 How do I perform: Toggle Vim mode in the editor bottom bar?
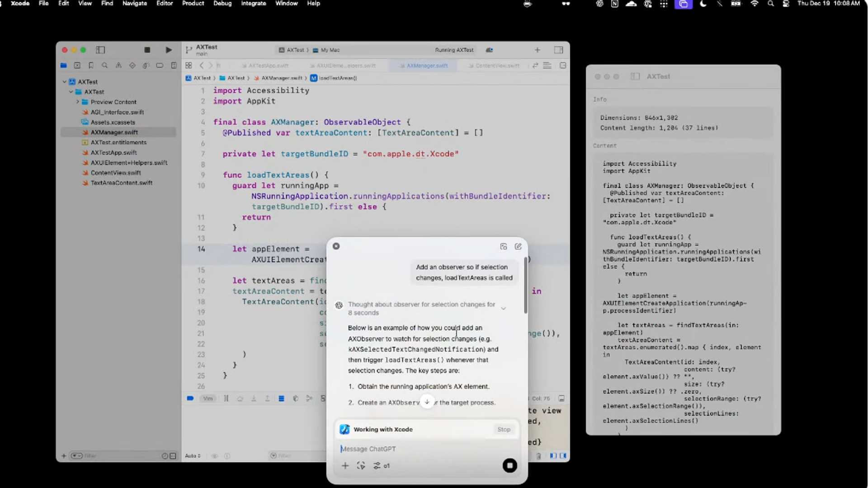pyautogui.click(x=208, y=398)
